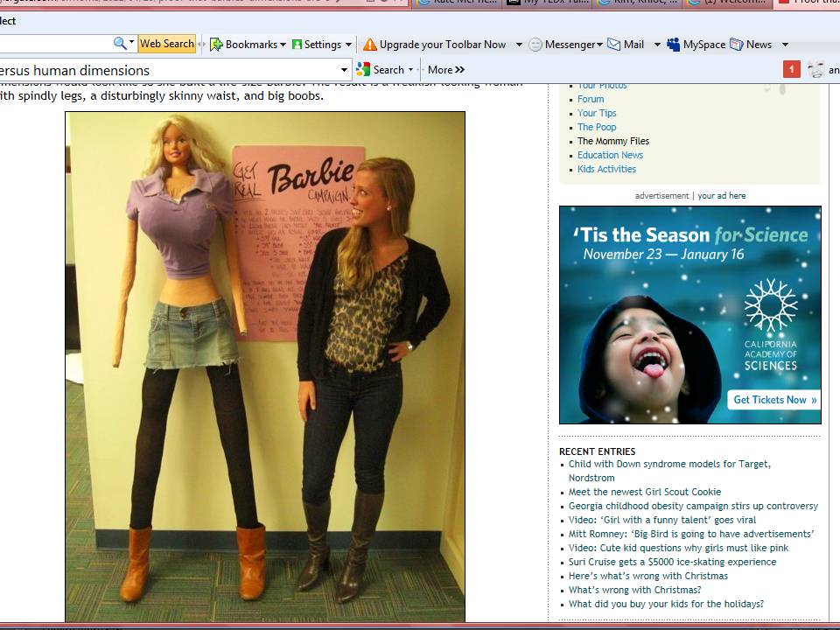Open the Kids Activities link
The width and height of the screenshot is (840, 630).
tap(606, 169)
